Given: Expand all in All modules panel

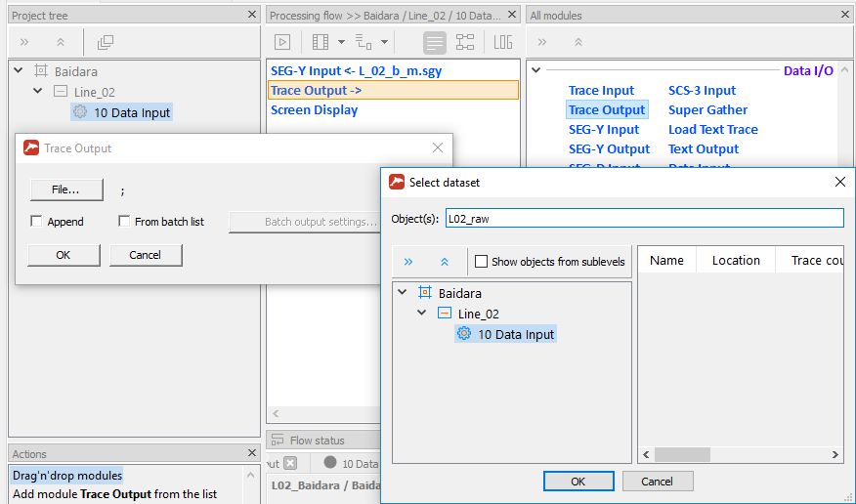Looking at the screenshot, I should tap(542, 42).
